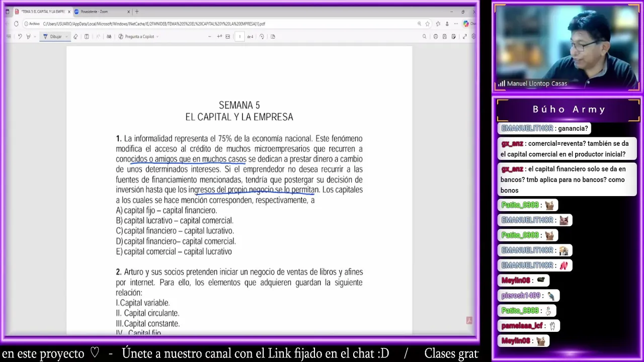Click the address bar zoom magnifier icon
Viewport: 644px width, 362px height.
coord(419,24)
